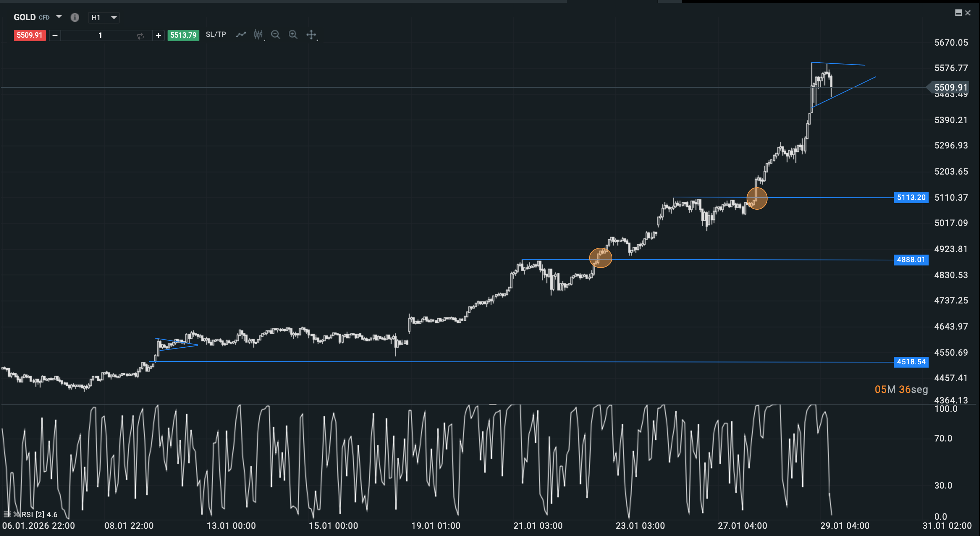Viewport: 980px width, 536px height.
Task: Decrease trade volume with minus button
Action: pyautogui.click(x=55, y=35)
